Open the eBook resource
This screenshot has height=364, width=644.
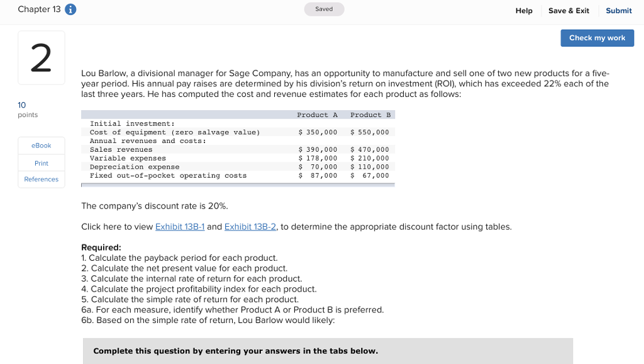pos(42,145)
